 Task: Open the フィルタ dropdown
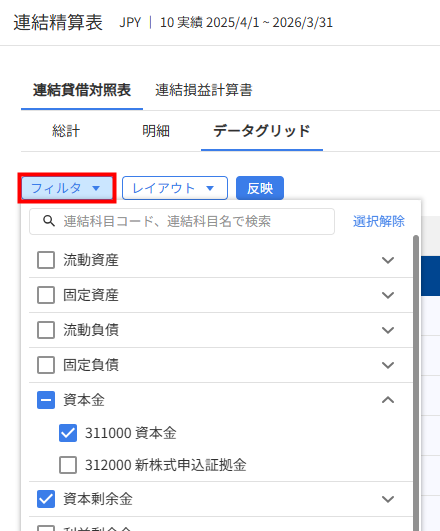(x=67, y=188)
